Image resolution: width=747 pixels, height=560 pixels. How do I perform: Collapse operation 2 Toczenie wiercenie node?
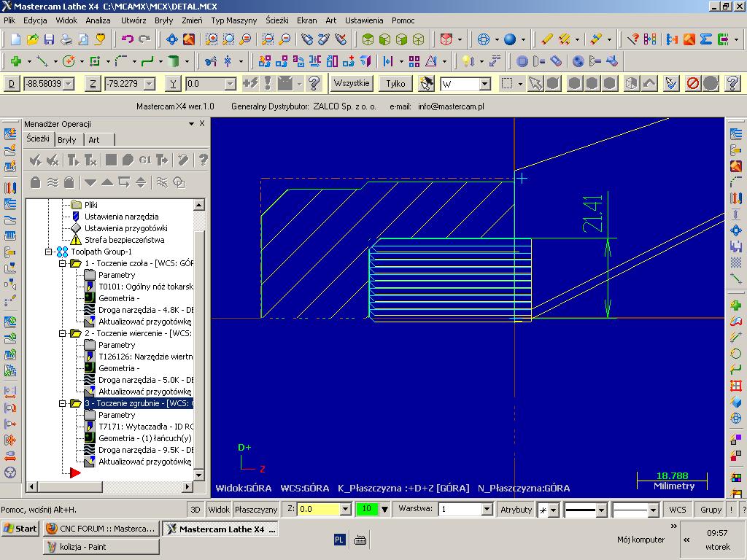pos(63,333)
